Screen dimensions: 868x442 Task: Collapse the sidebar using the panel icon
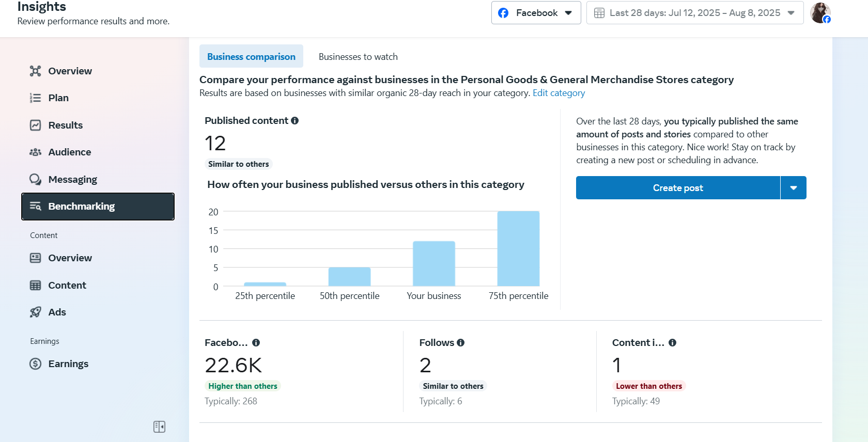[159, 427]
